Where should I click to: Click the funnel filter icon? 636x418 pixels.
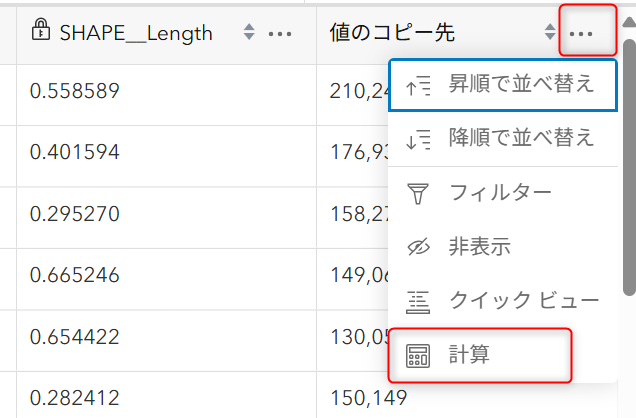(418, 193)
